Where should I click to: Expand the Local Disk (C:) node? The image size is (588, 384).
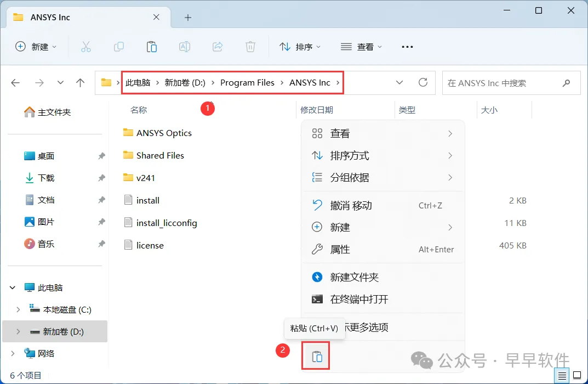18,310
